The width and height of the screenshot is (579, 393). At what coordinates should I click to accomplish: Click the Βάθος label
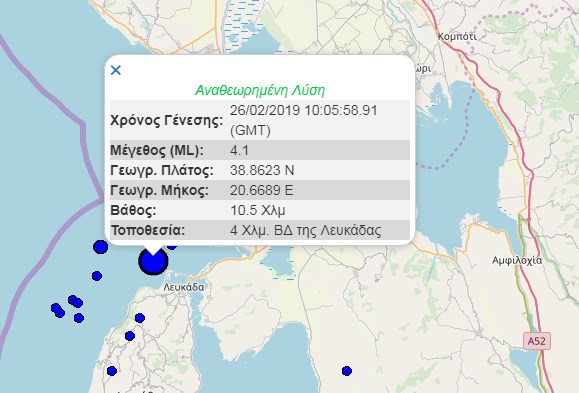133,211
